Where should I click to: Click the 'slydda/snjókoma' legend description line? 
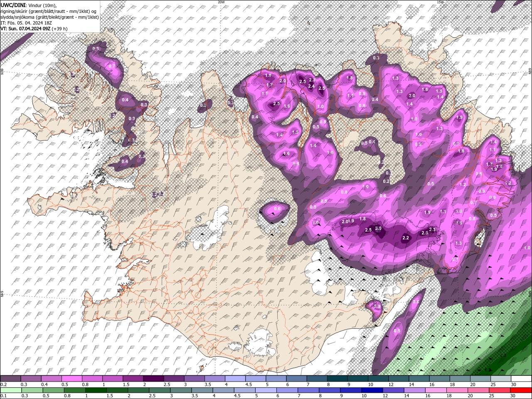point(49,17)
